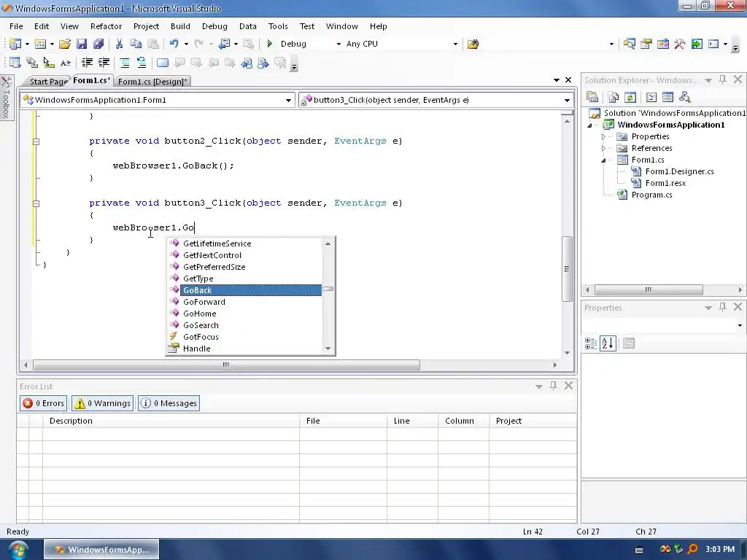Click the clock showing 3:03 PM
The height and width of the screenshot is (560, 747).
(720, 550)
